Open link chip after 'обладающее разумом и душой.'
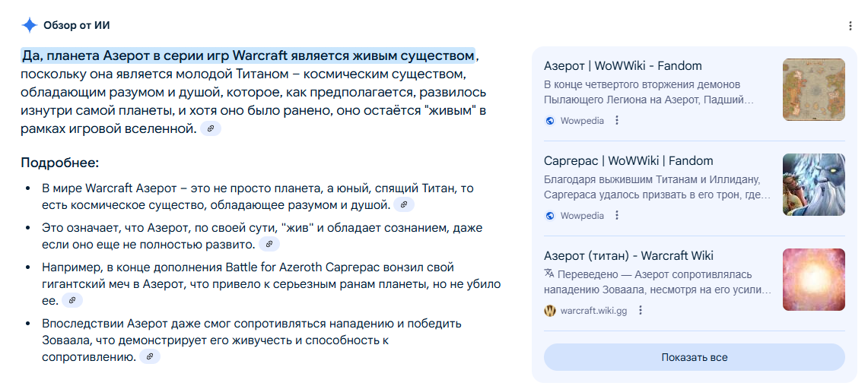 (403, 204)
